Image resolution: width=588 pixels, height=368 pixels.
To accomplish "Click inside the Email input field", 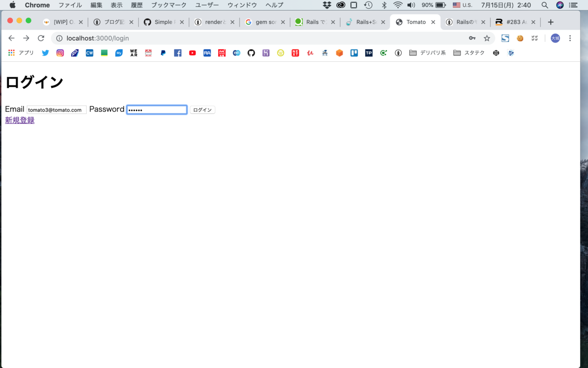I will pyautogui.click(x=56, y=109).
